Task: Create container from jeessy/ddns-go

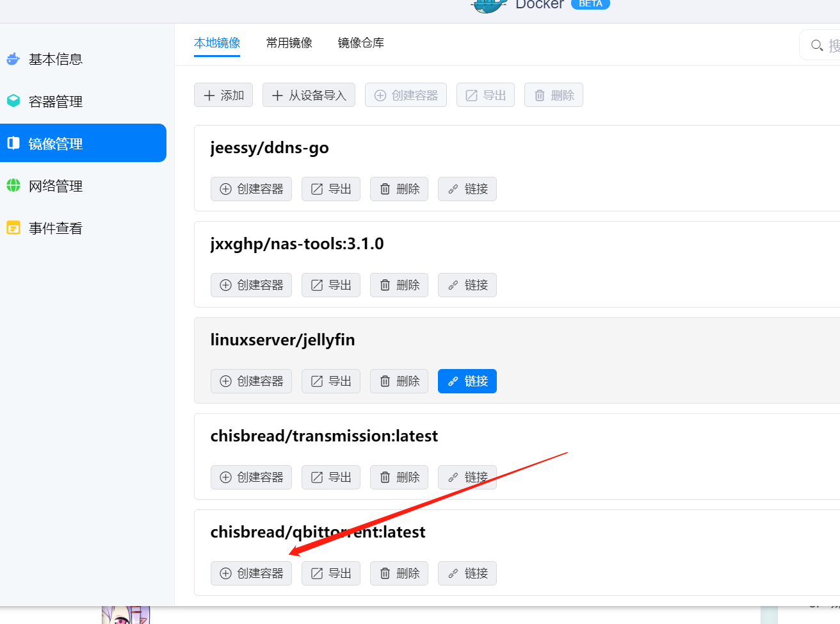Action: [251, 189]
